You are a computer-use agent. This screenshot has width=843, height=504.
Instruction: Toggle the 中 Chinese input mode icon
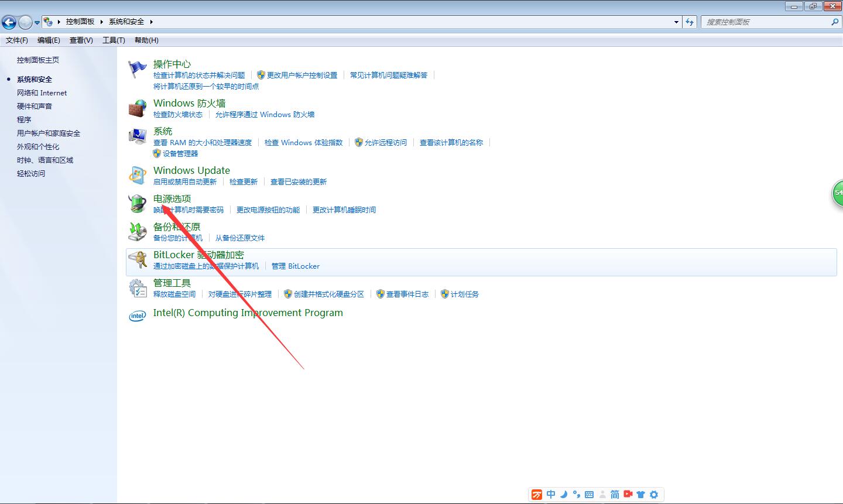point(551,495)
